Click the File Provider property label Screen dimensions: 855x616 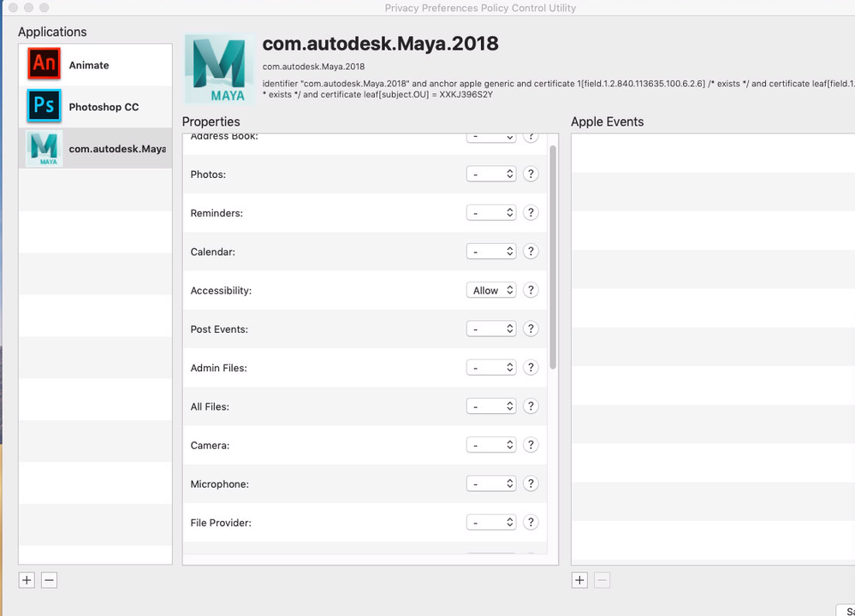pyautogui.click(x=221, y=523)
